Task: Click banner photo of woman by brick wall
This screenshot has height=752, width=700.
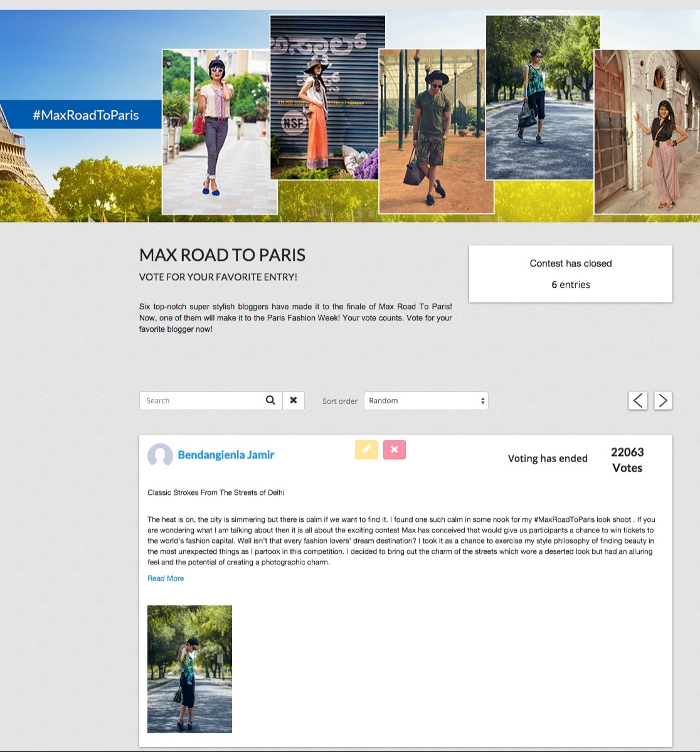Action: click(x=647, y=132)
